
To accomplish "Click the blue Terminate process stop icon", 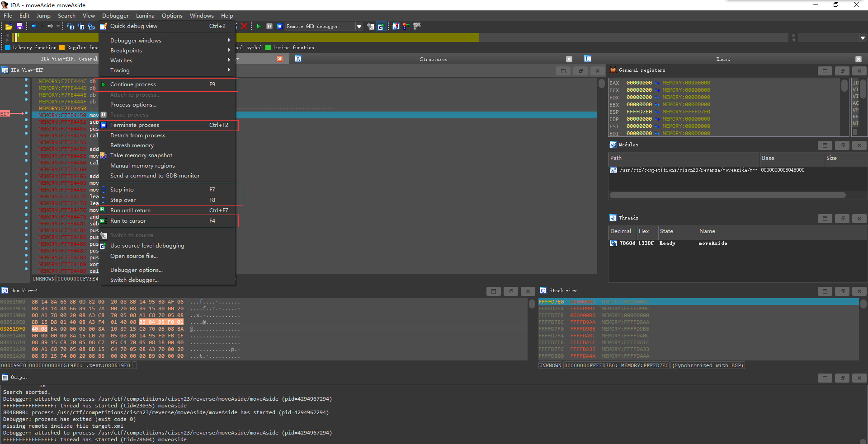I will tap(280, 26).
